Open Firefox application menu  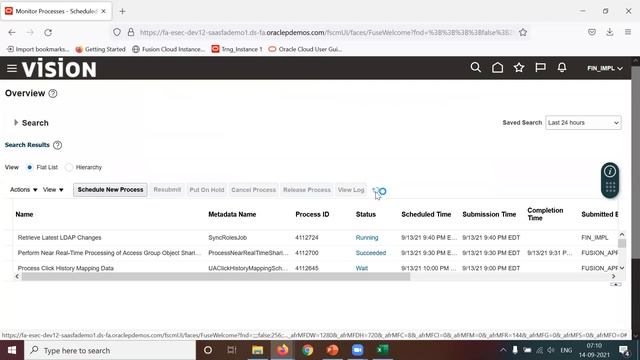click(x=628, y=32)
